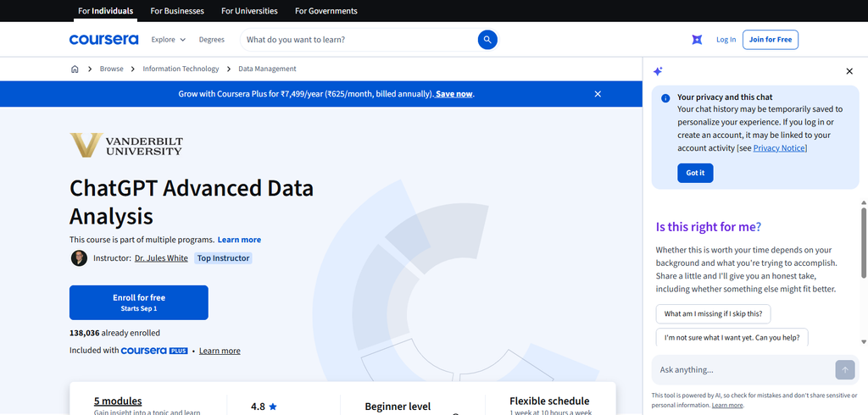868x415 pixels.
Task: Click the rating star icon next to 4.8
Action: coord(272,407)
